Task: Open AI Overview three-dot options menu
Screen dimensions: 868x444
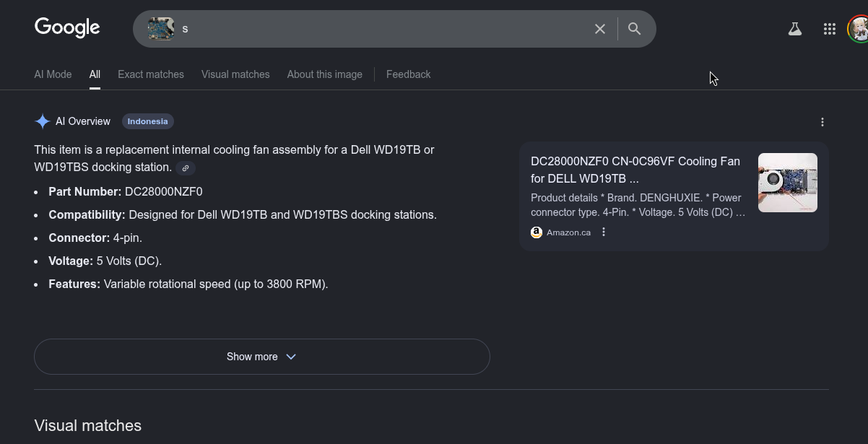Action: pyautogui.click(x=823, y=122)
